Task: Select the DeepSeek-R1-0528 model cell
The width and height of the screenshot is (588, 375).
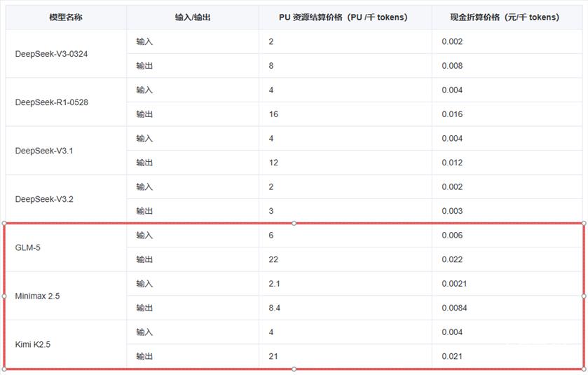Action: click(x=51, y=102)
